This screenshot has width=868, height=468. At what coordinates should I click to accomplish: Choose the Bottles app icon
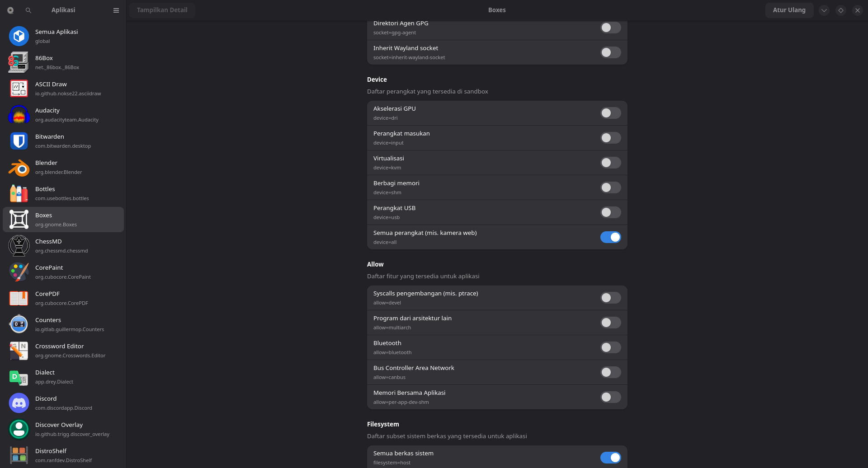[x=19, y=193]
